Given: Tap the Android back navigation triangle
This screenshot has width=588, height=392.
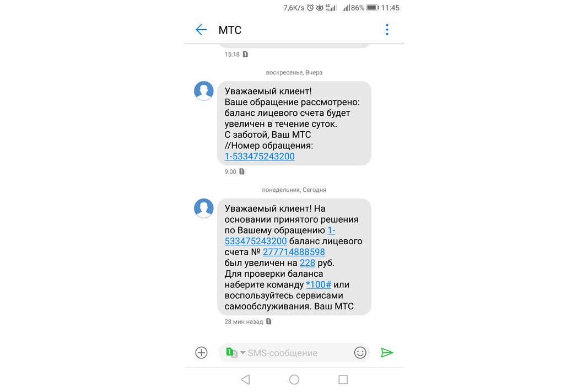Looking at the screenshot, I should coord(246,379).
